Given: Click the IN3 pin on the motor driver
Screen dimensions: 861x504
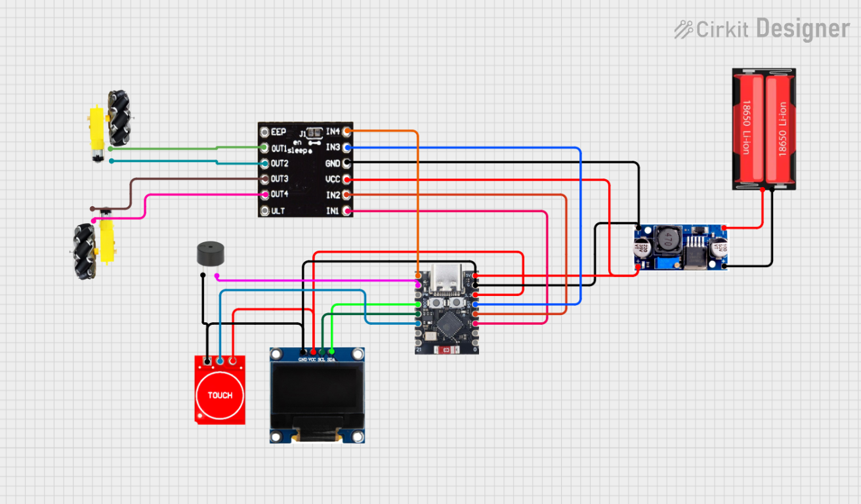Looking at the screenshot, I should click(x=347, y=148).
